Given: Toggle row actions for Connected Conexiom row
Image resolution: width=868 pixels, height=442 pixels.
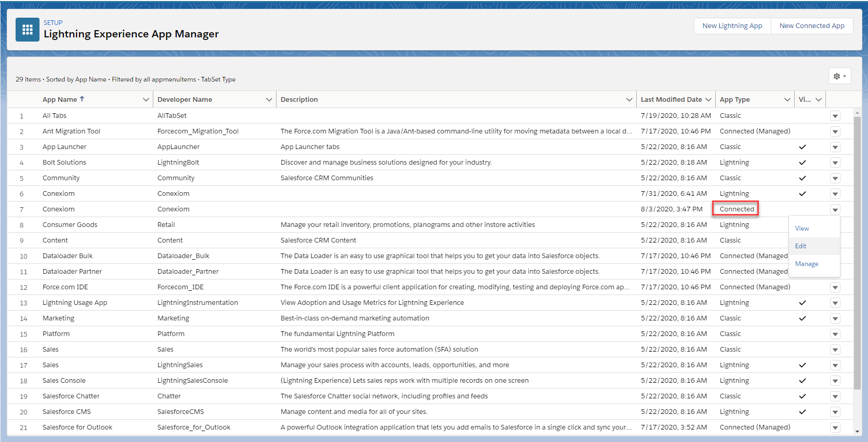Looking at the screenshot, I should pos(835,209).
